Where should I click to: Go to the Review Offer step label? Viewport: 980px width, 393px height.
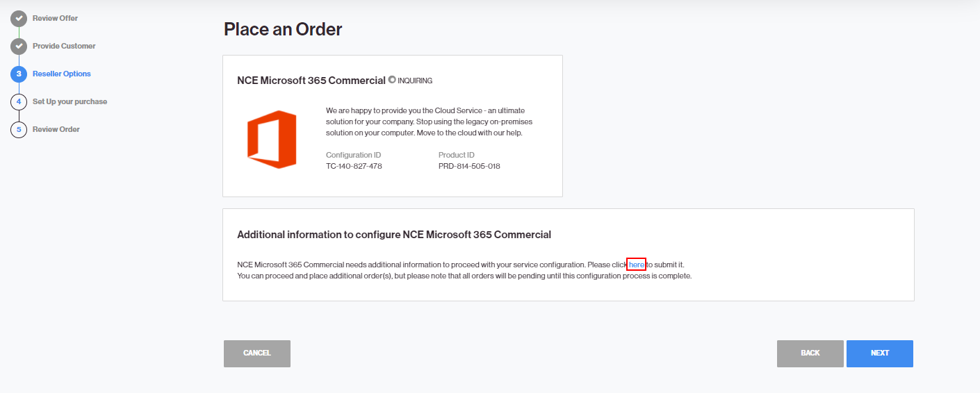[x=55, y=18]
